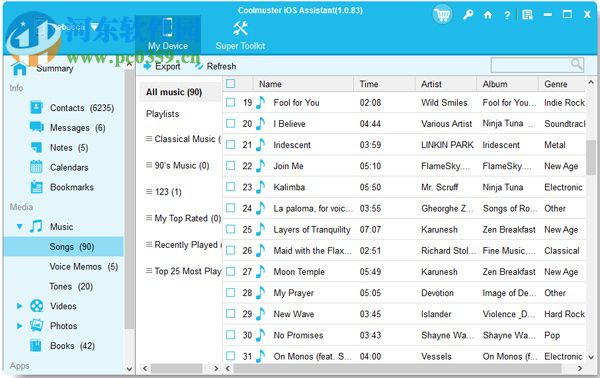
Task: Click the Bookmarks icon in sidebar
Action: pyautogui.click(x=36, y=187)
